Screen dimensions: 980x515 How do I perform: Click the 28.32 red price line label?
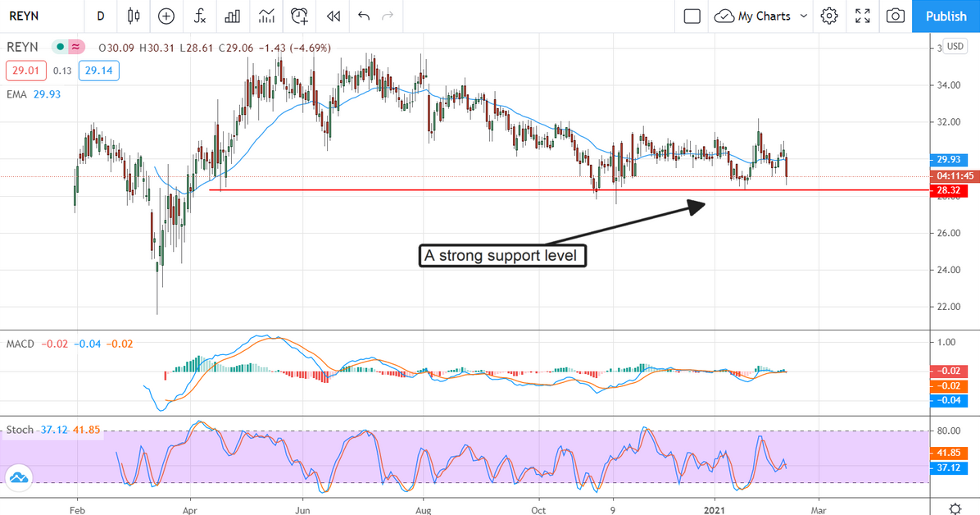pyautogui.click(x=949, y=190)
